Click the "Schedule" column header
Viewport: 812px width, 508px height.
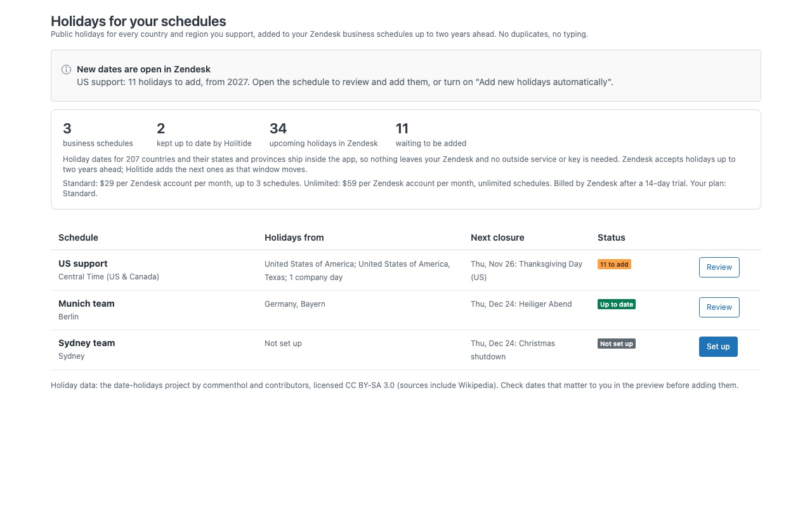(x=78, y=237)
